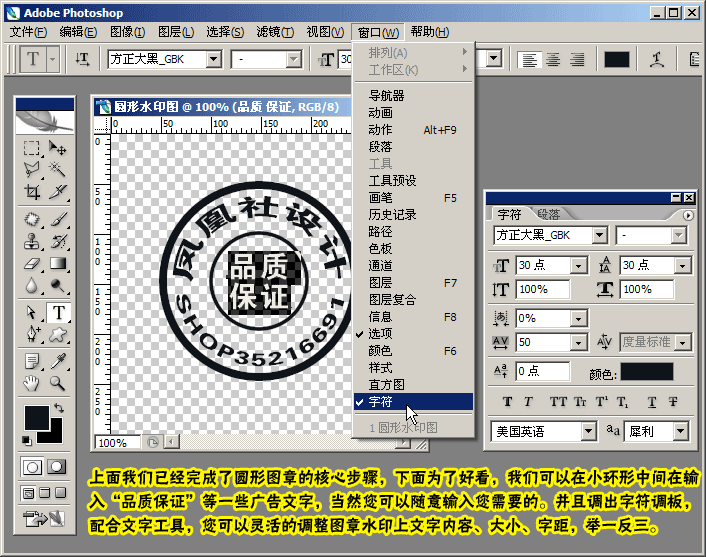The height and width of the screenshot is (557, 706).
Task: Choose 字符 in the window menu
Action: pyautogui.click(x=413, y=402)
